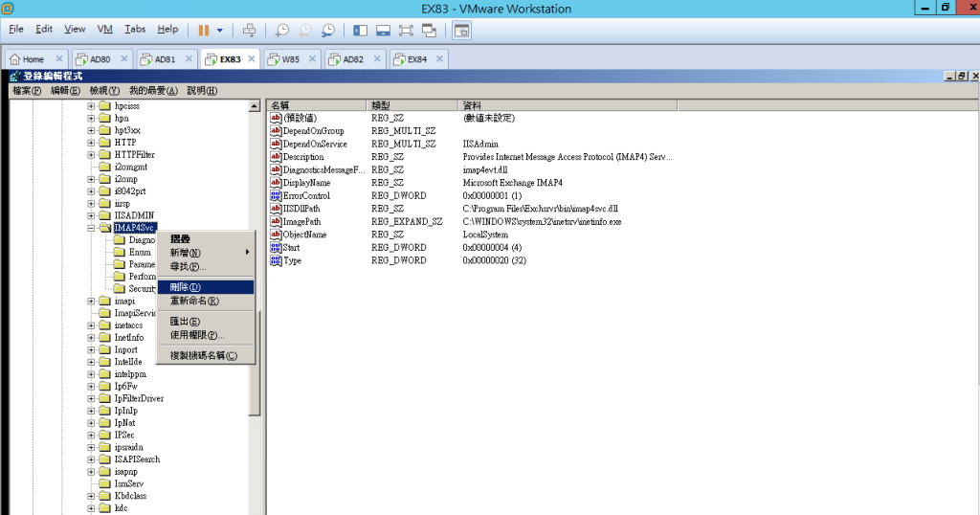Open the snapshot manager icon
This screenshot has width=980, height=515.
tap(328, 30)
